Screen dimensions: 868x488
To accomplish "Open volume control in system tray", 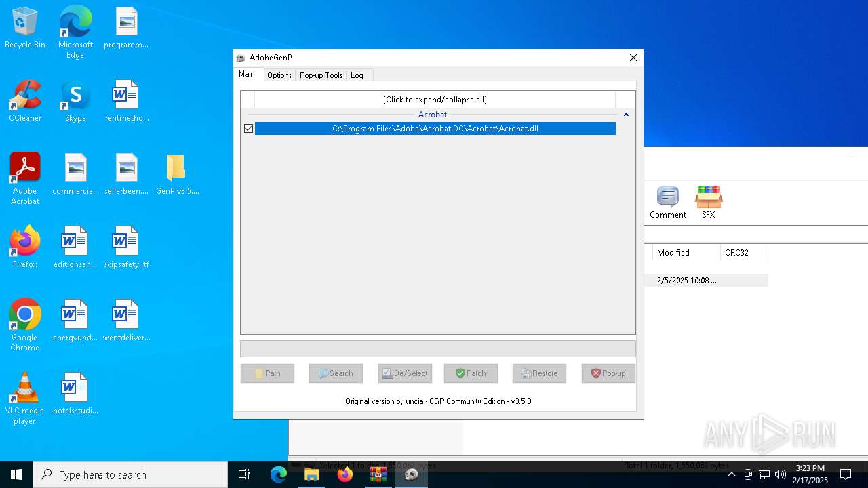I will pyautogui.click(x=781, y=474).
